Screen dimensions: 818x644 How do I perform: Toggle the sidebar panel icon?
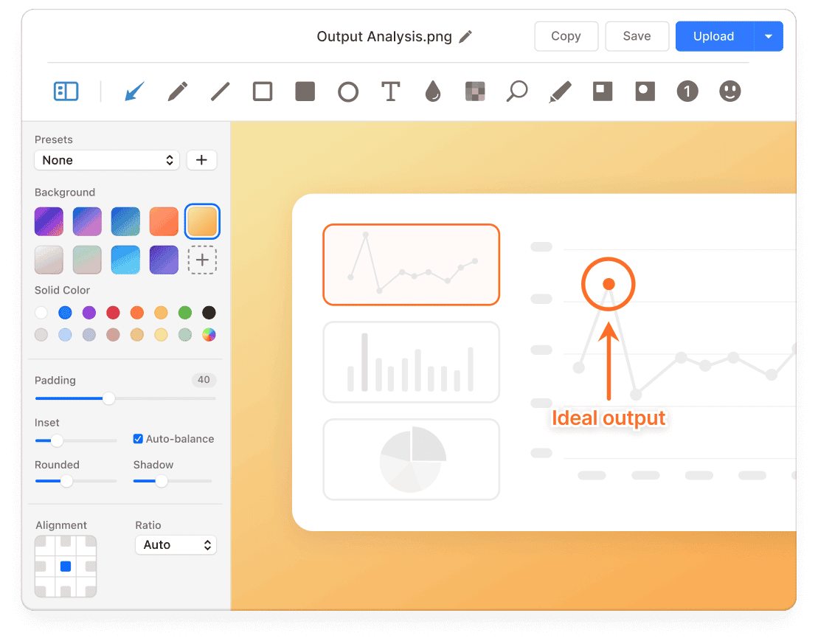(x=66, y=91)
